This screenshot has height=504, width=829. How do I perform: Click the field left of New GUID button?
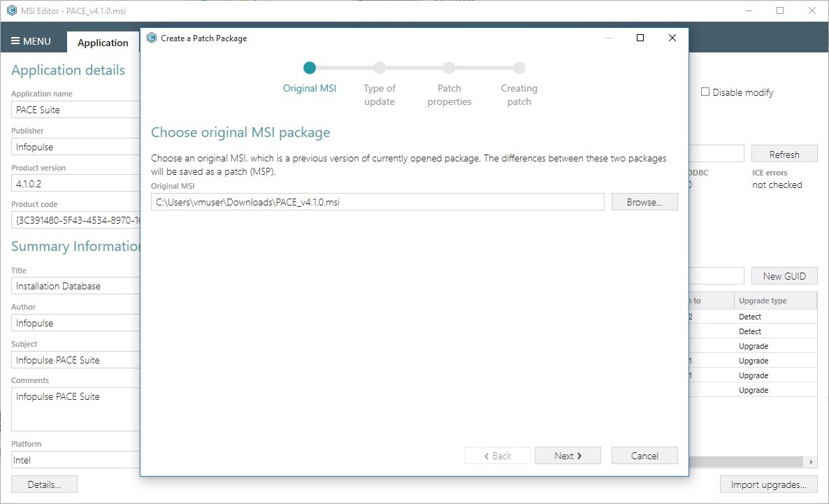point(717,276)
